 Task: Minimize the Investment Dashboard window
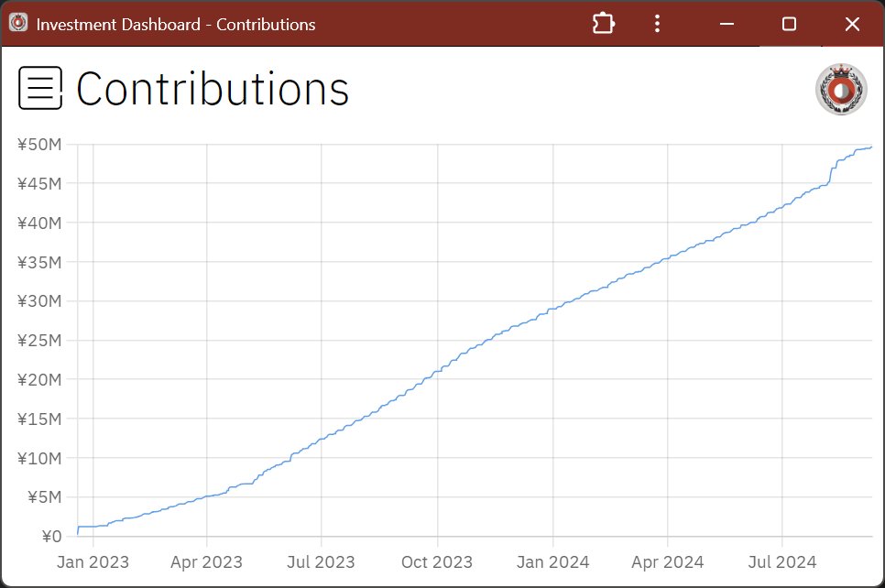[x=727, y=24]
